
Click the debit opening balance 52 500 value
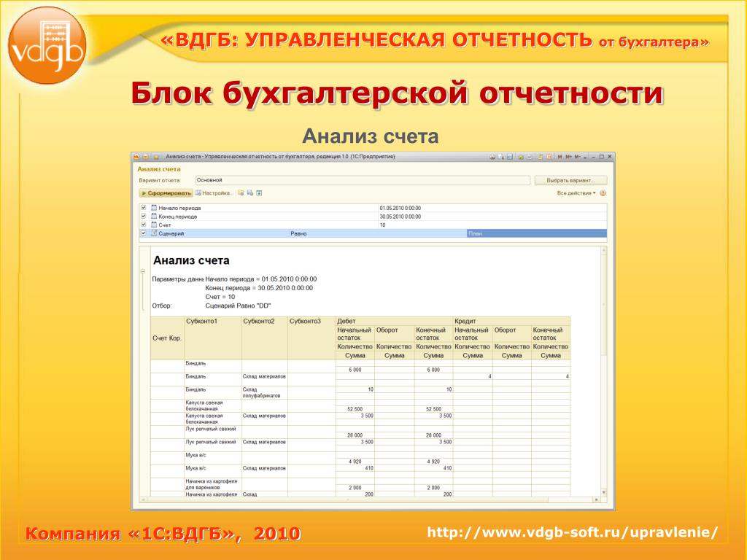click(355, 409)
